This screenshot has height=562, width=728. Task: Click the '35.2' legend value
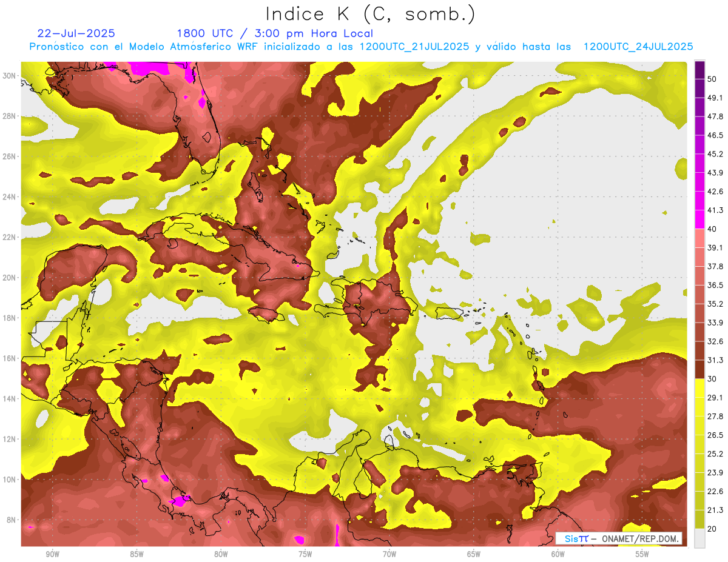pos(715,304)
